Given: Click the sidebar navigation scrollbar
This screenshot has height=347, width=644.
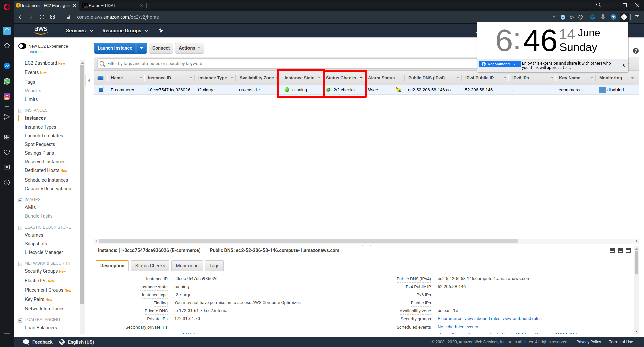Looking at the screenshot, I should coord(82,185).
